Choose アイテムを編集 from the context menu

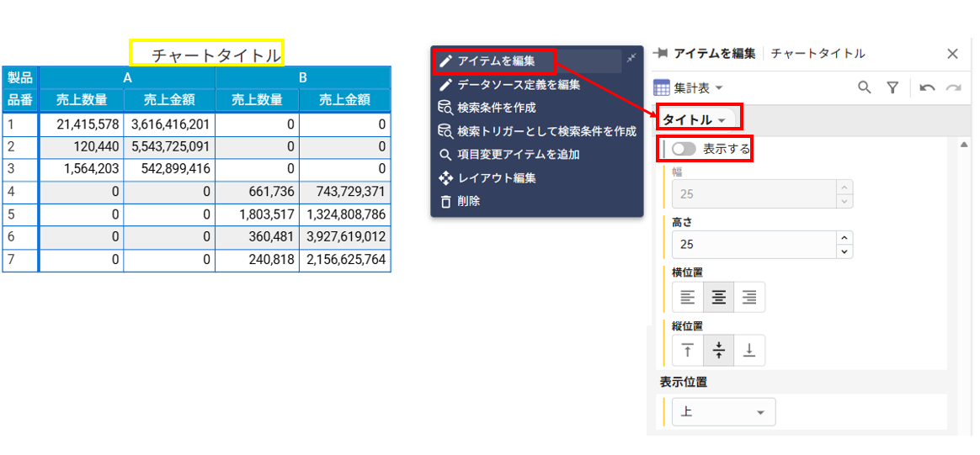(x=496, y=61)
